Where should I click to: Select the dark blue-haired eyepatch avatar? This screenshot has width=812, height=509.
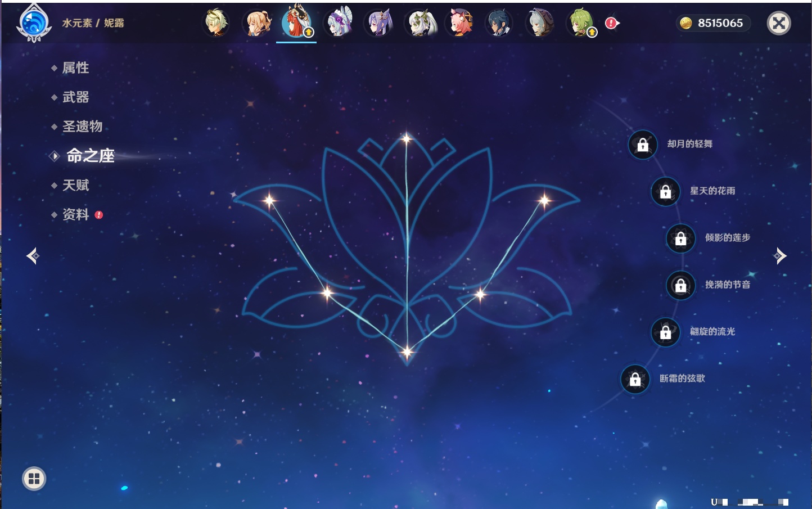click(499, 23)
